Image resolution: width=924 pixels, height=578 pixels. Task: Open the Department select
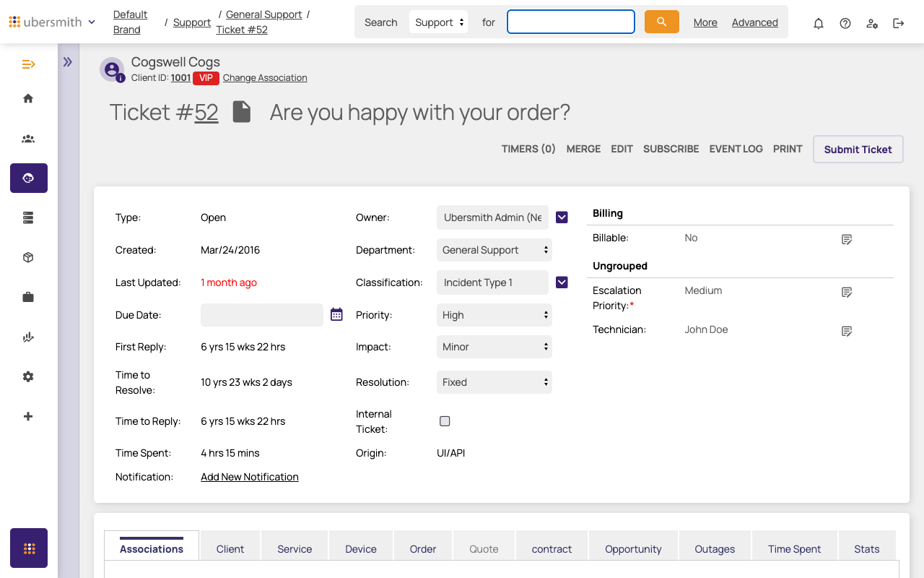(x=494, y=250)
